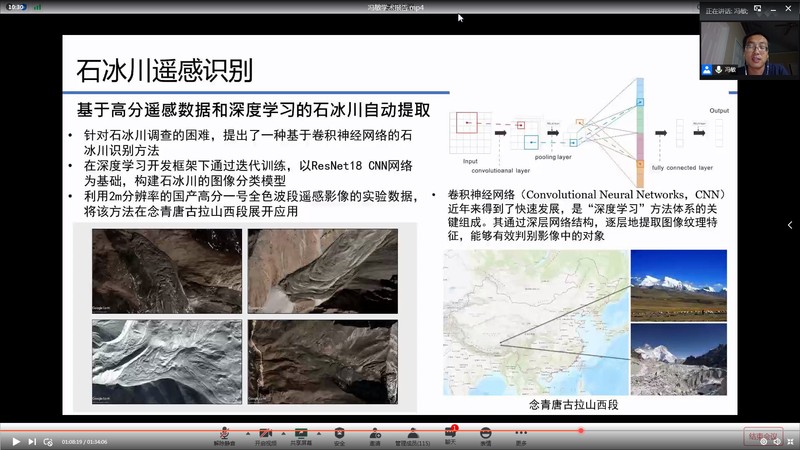Expand share screen options arrow
This screenshot has height=450, width=800.
click(317, 432)
